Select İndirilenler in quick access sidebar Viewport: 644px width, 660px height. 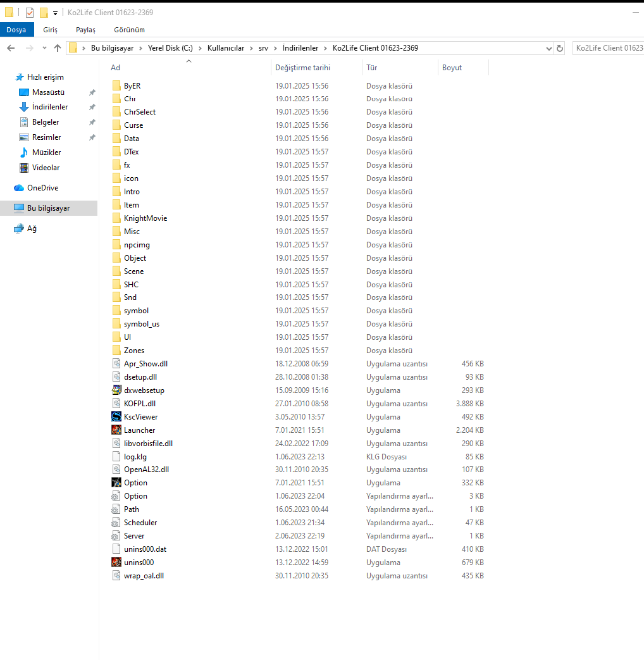pyautogui.click(x=50, y=107)
